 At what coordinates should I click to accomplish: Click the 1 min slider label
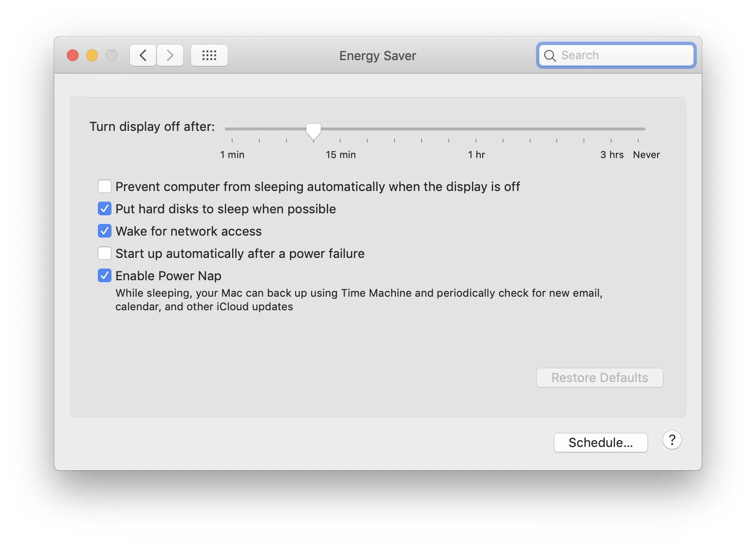(232, 155)
